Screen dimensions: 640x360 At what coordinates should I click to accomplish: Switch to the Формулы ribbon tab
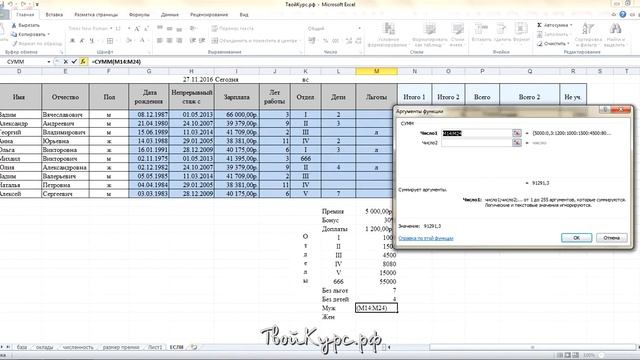(140, 14)
